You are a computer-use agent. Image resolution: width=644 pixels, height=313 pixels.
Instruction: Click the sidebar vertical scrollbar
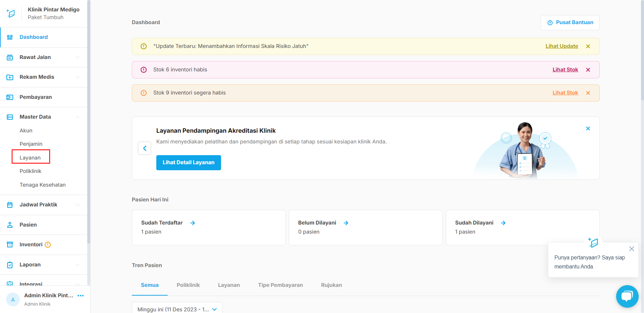89,121
